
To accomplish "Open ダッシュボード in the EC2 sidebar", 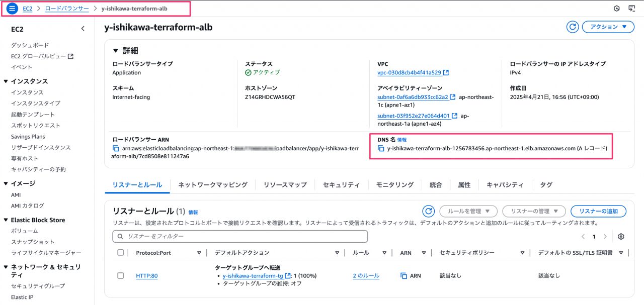I will point(30,45).
